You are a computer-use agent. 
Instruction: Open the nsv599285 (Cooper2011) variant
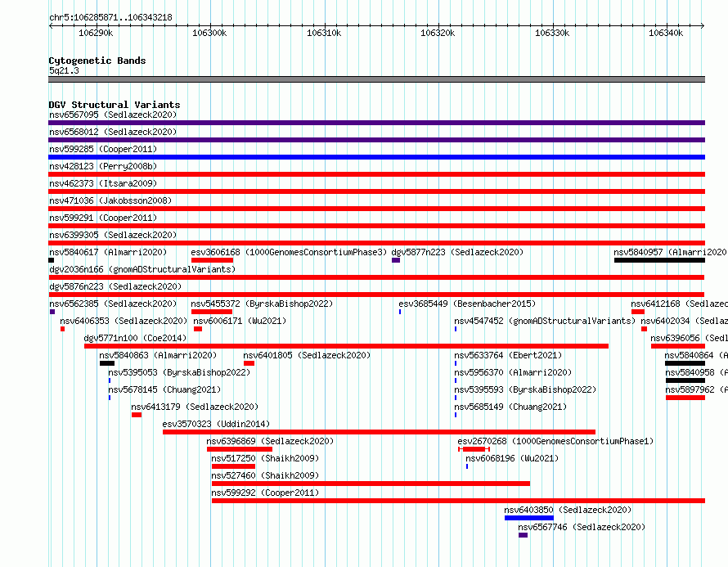click(x=103, y=149)
